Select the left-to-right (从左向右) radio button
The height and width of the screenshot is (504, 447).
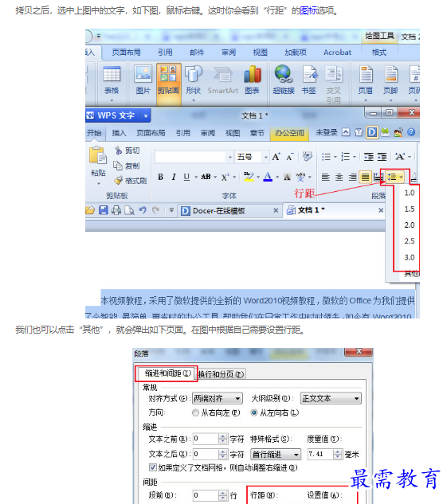click(x=254, y=412)
